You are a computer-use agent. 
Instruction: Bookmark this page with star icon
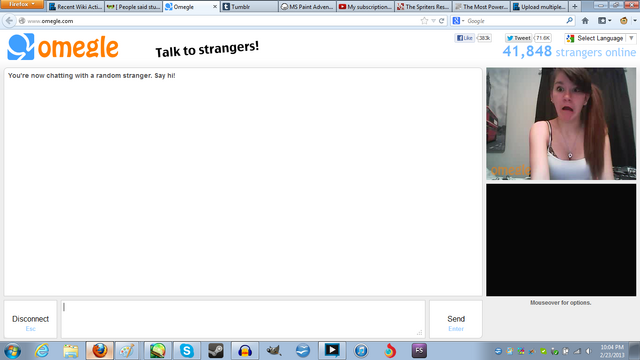(x=424, y=21)
